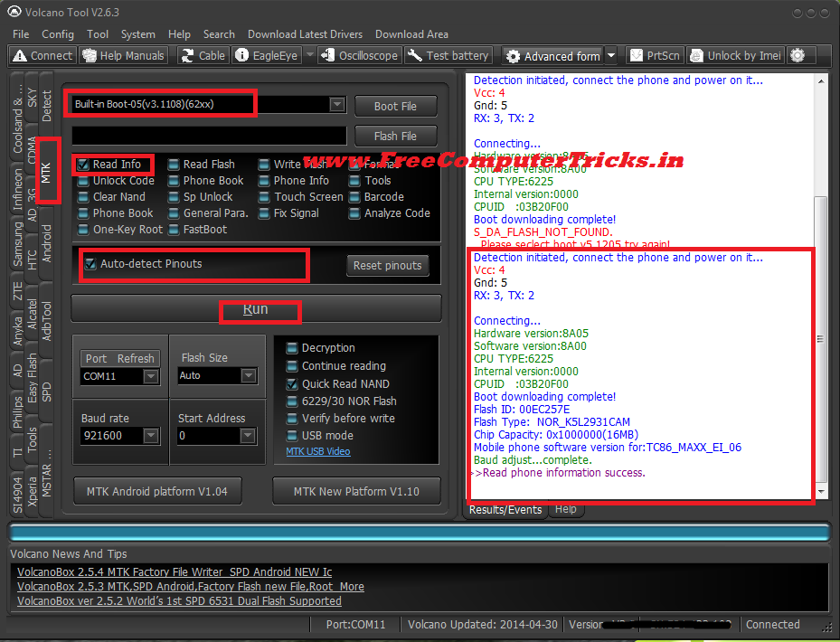The image size is (840, 642).
Task: Run the Test battery tool
Action: 448,56
